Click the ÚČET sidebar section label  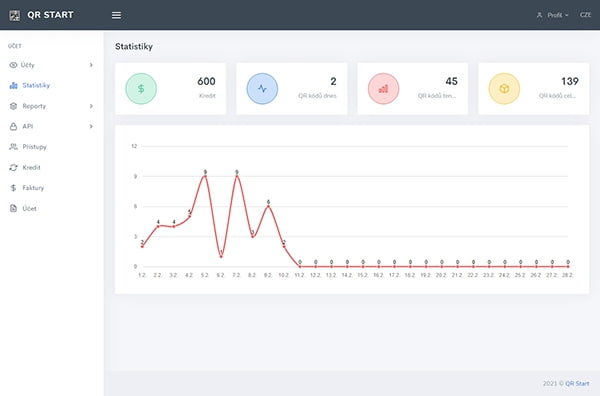15,46
